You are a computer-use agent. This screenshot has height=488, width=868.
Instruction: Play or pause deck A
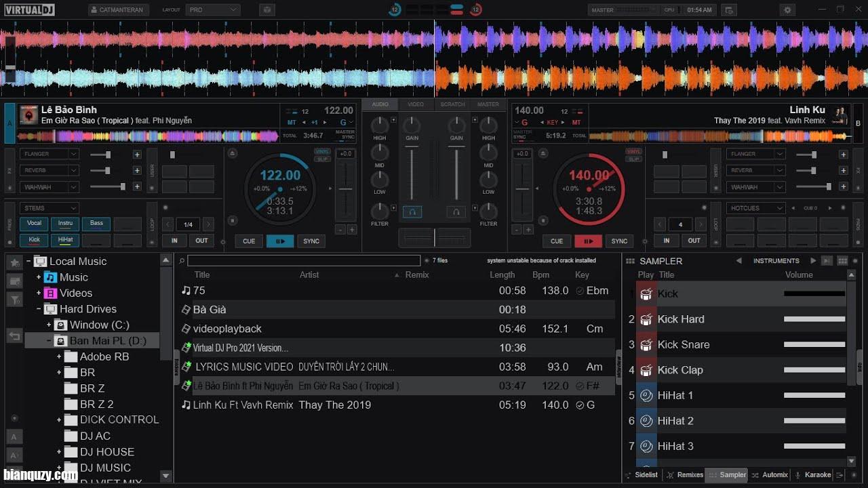click(280, 241)
